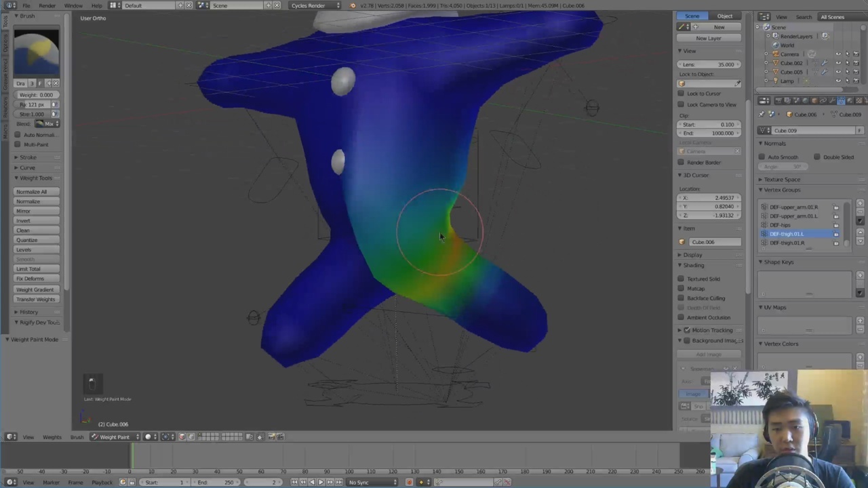Viewport: 868px width, 488px height.
Task: Click the brush thumbnail preview
Action: coord(36,53)
